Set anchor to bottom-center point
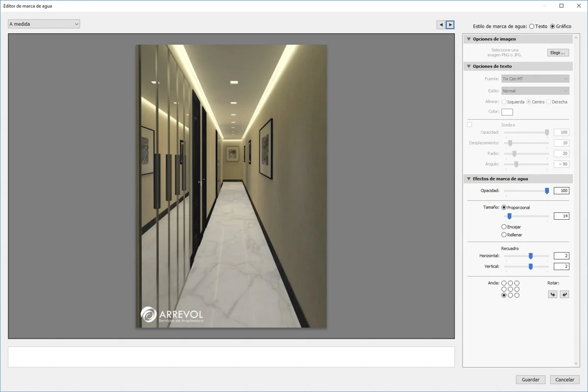Viewport: 588px width, 392px height. coord(511,296)
